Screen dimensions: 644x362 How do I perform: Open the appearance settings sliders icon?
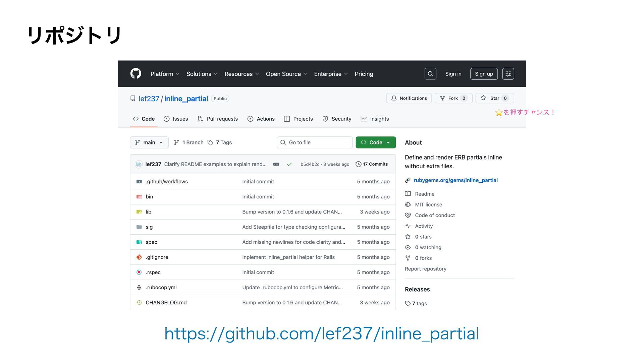click(x=508, y=74)
